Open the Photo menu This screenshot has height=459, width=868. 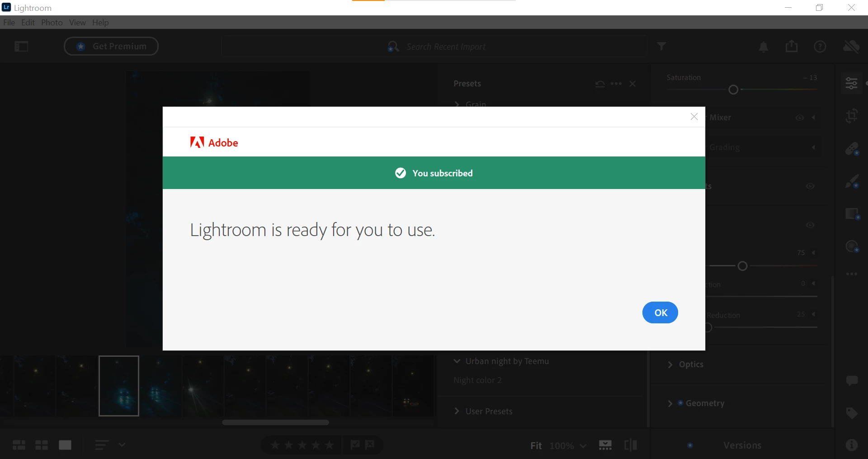coord(52,23)
